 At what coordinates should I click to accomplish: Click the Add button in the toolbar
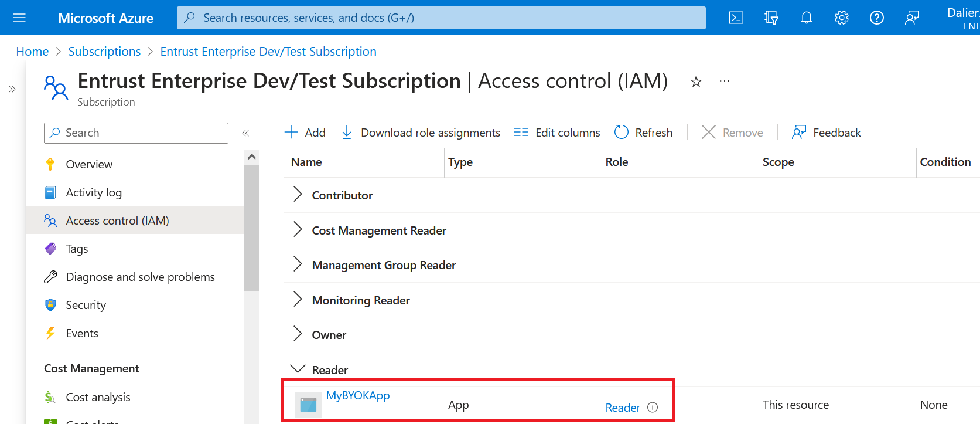pos(305,133)
